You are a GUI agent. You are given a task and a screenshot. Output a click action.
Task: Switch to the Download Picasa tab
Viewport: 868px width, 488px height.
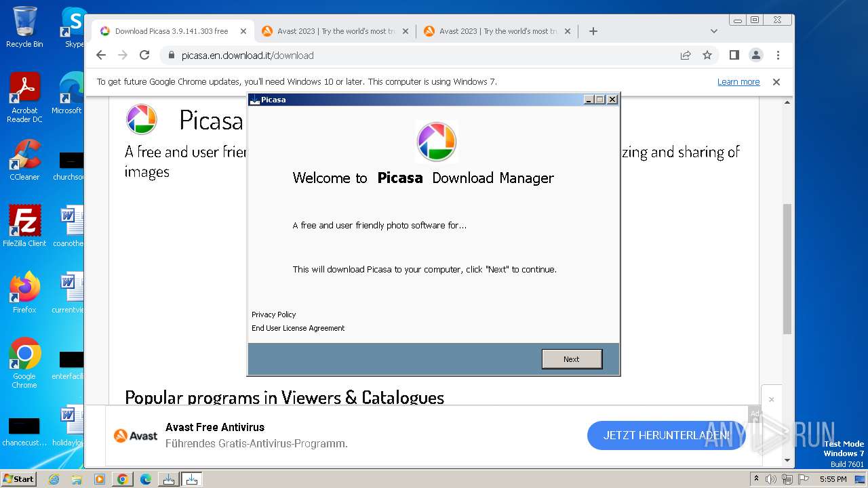(x=171, y=31)
